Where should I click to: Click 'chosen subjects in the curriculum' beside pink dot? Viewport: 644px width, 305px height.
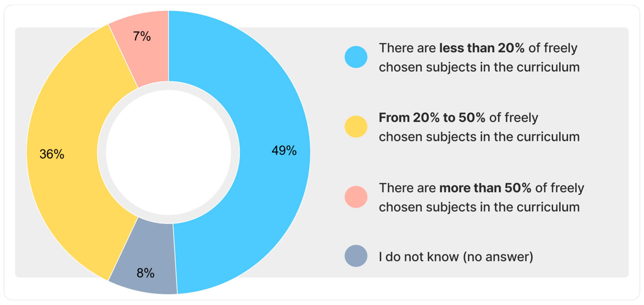click(x=479, y=207)
